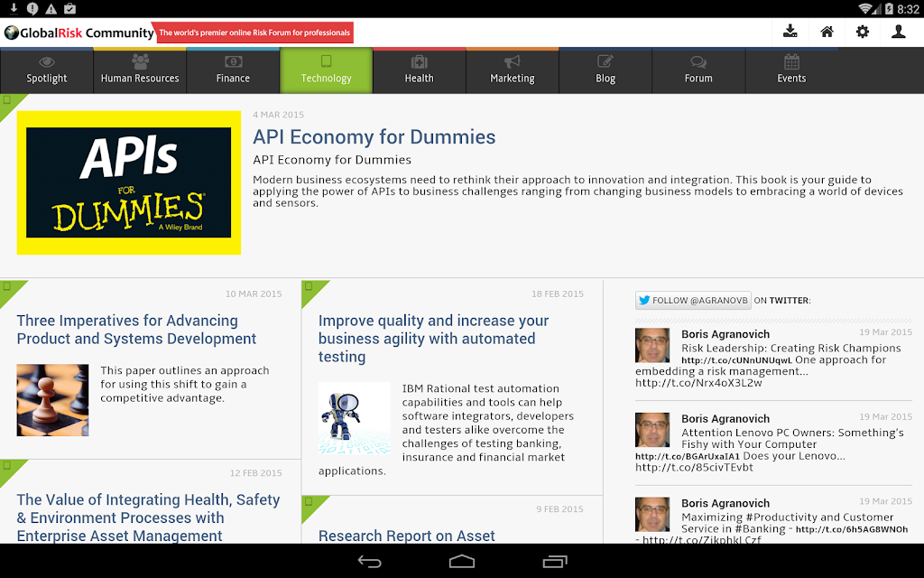Open the Spotlight eye tab
Image resolution: width=924 pixels, height=578 pixels.
tap(47, 70)
